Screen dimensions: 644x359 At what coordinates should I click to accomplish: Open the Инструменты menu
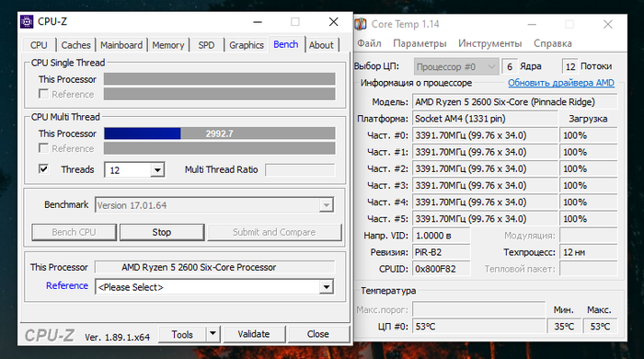489,43
